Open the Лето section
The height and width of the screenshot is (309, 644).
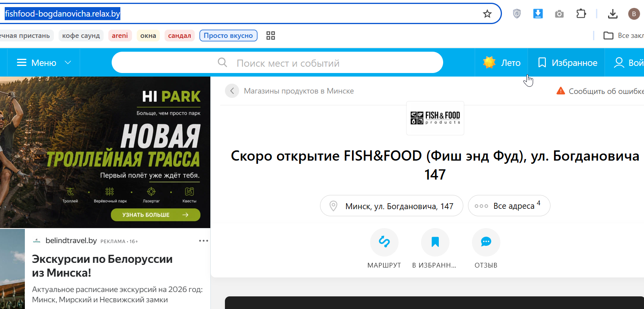point(502,62)
